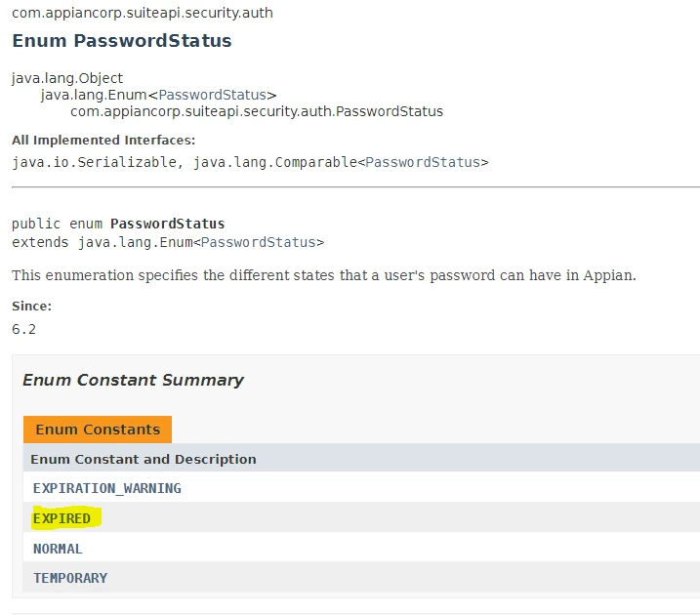This screenshot has width=700, height=615.
Task: Click java.io.Serializable interface text
Action: [x=94, y=162]
